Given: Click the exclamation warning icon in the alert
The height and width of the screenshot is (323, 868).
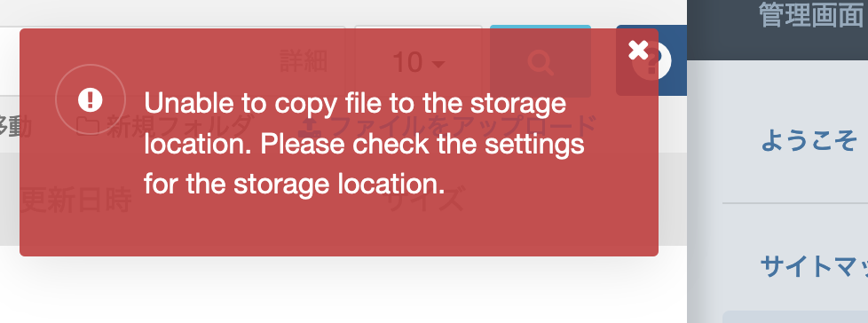Looking at the screenshot, I should pyautogui.click(x=91, y=99).
